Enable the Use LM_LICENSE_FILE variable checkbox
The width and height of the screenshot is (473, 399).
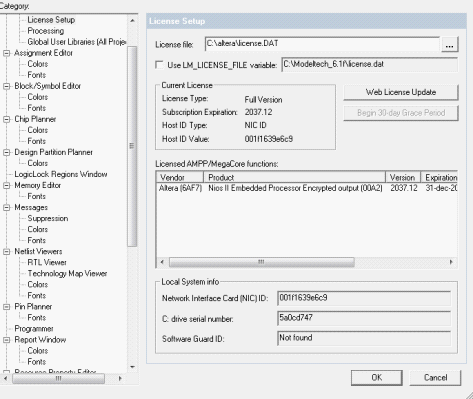point(160,65)
